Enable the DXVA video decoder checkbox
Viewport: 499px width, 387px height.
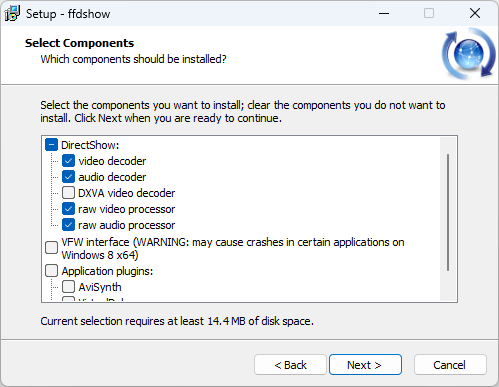[68, 193]
